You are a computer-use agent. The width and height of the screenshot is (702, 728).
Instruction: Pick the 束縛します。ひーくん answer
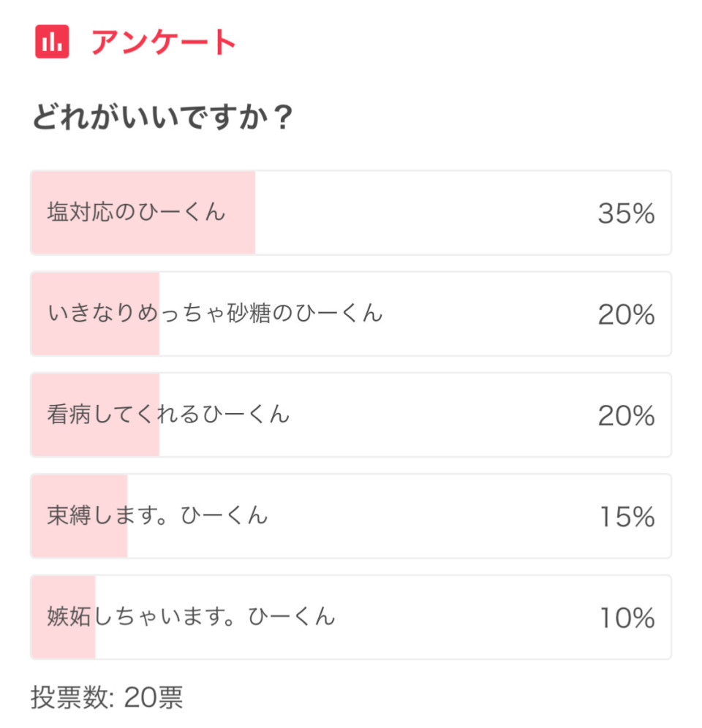(x=157, y=515)
